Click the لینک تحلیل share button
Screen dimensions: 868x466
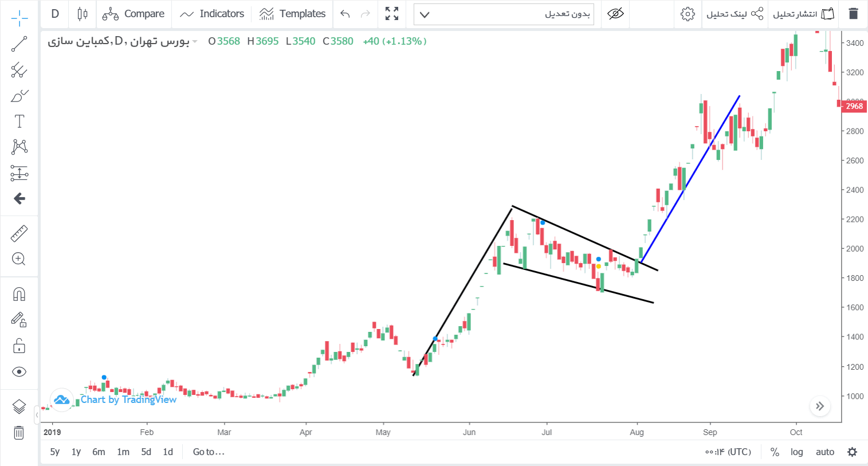pos(735,14)
